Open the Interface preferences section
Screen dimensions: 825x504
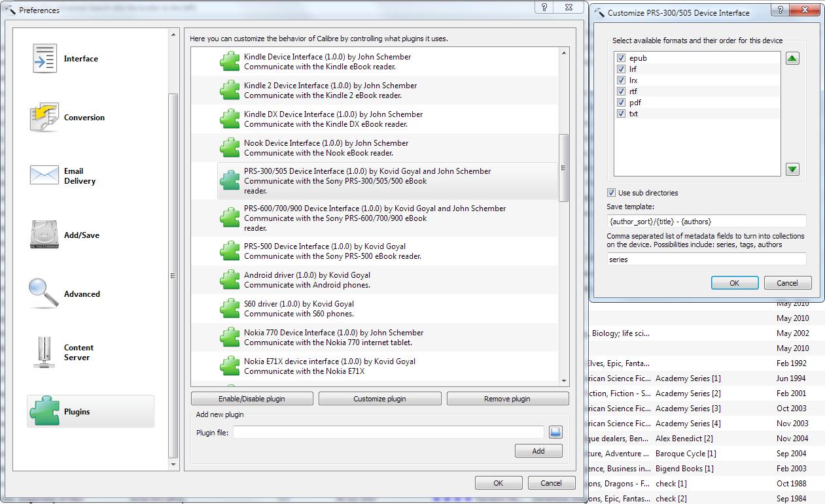90,59
